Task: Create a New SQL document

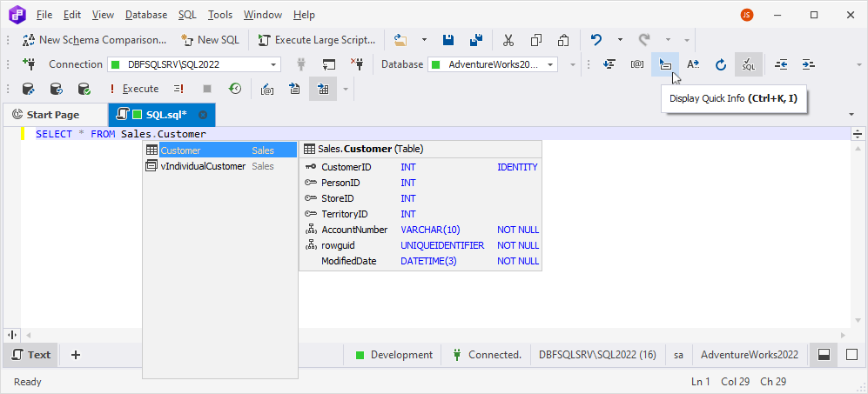Action: tap(210, 40)
